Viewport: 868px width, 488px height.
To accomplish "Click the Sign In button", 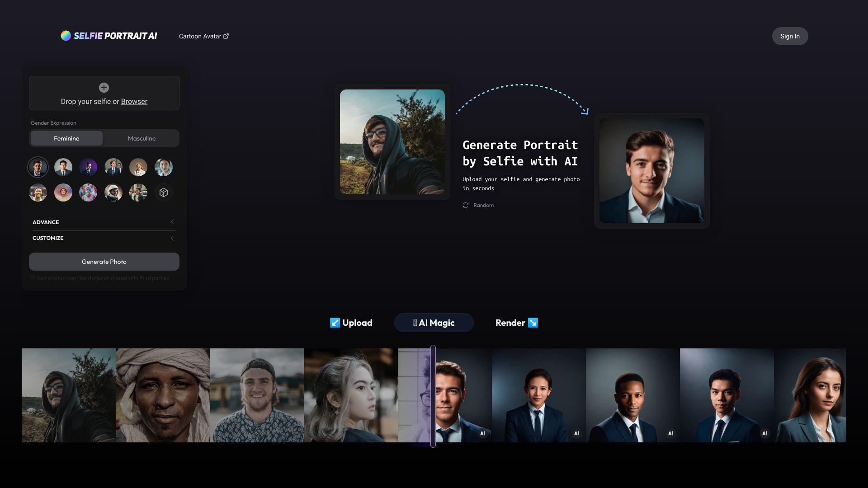I will tap(789, 36).
